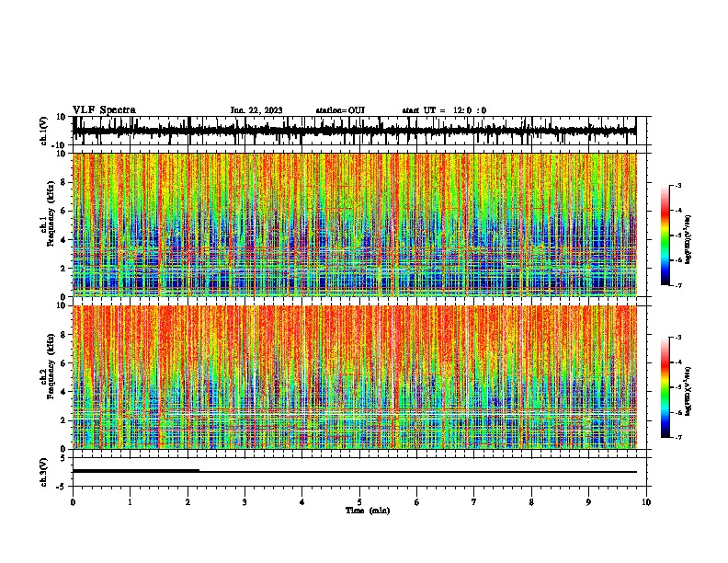Click the "start UT = 12:0 :0" label
This screenshot has height=563, width=728.
(x=444, y=110)
